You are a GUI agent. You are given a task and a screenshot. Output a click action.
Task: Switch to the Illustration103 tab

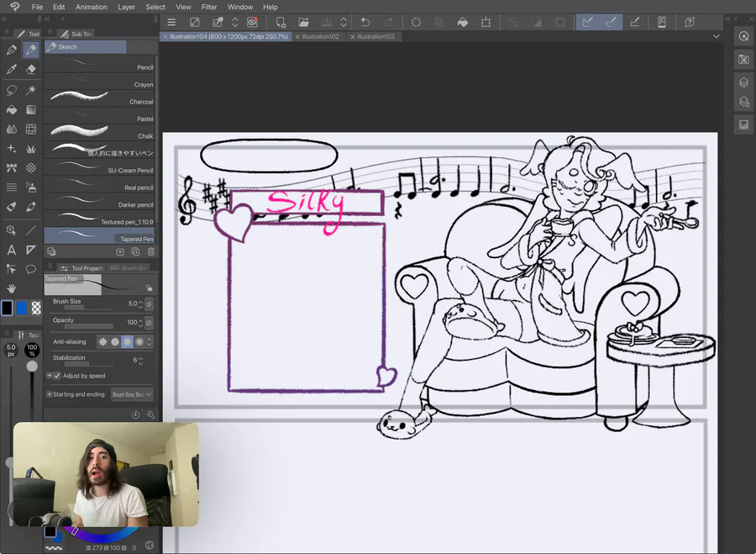click(x=375, y=36)
